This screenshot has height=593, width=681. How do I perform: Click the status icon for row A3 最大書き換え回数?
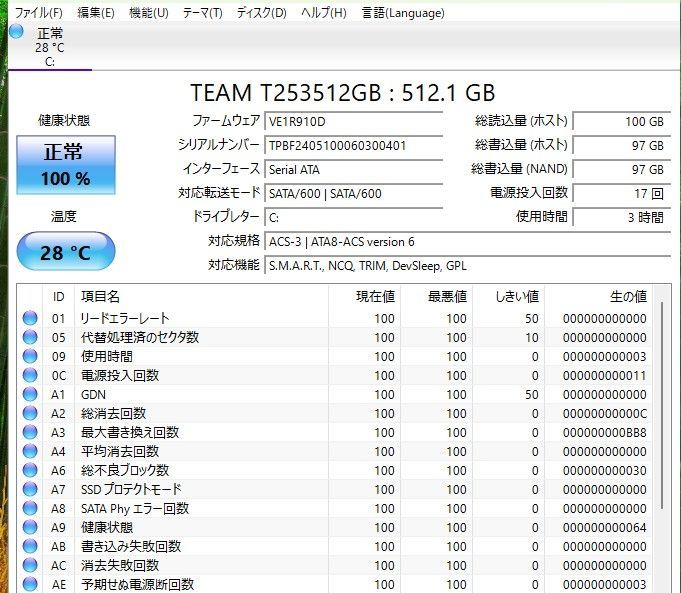coord(30,432)
